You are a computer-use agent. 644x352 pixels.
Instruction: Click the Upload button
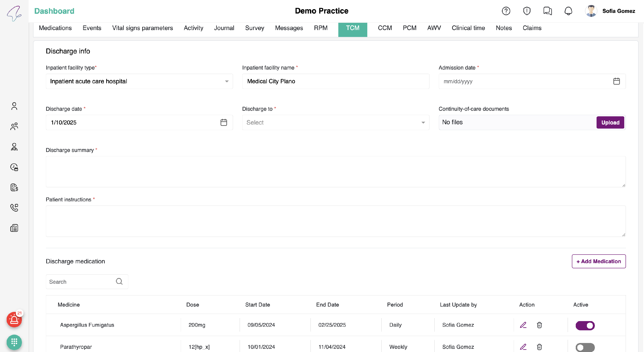(610, 123)
